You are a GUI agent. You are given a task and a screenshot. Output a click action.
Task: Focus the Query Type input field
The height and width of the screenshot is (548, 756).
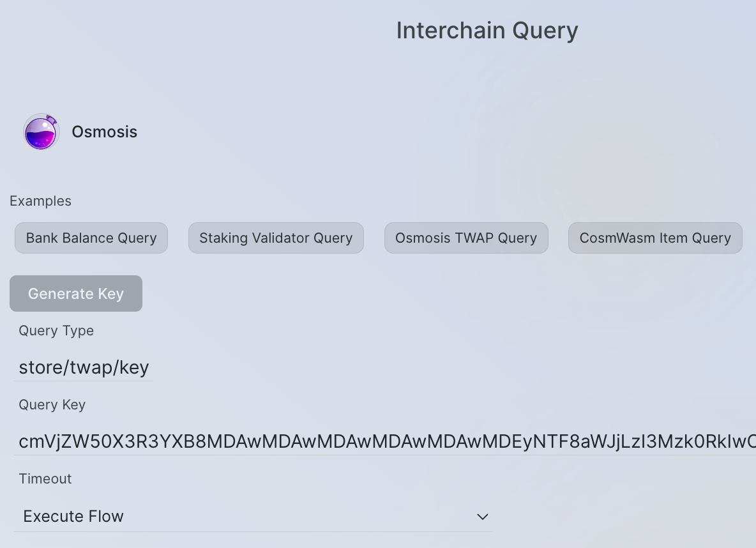(x=84, y=368)
